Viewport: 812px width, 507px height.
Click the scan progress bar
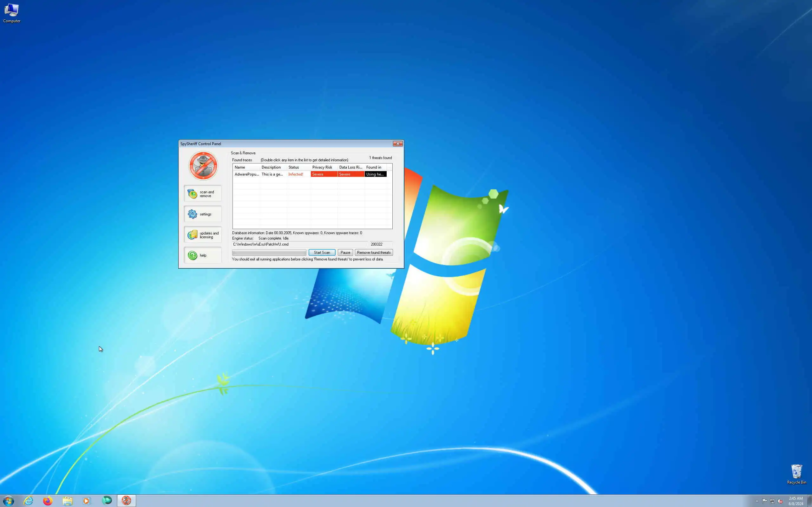[269, 253]
